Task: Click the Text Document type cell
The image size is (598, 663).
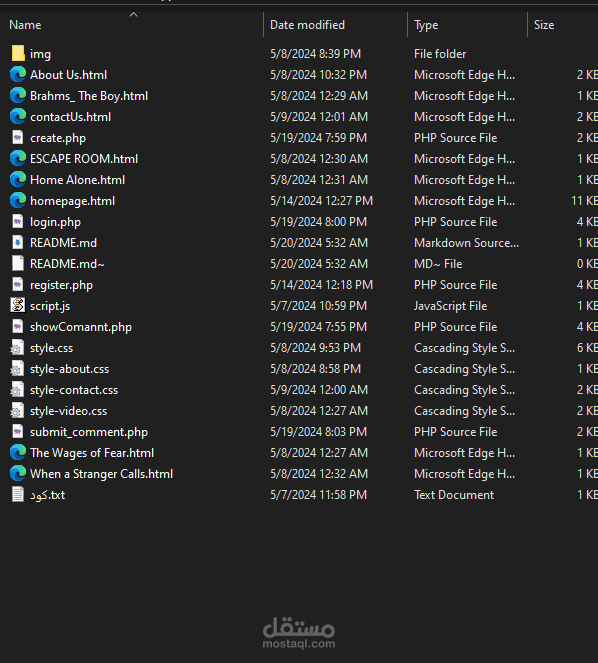Action: click(454, 495)
